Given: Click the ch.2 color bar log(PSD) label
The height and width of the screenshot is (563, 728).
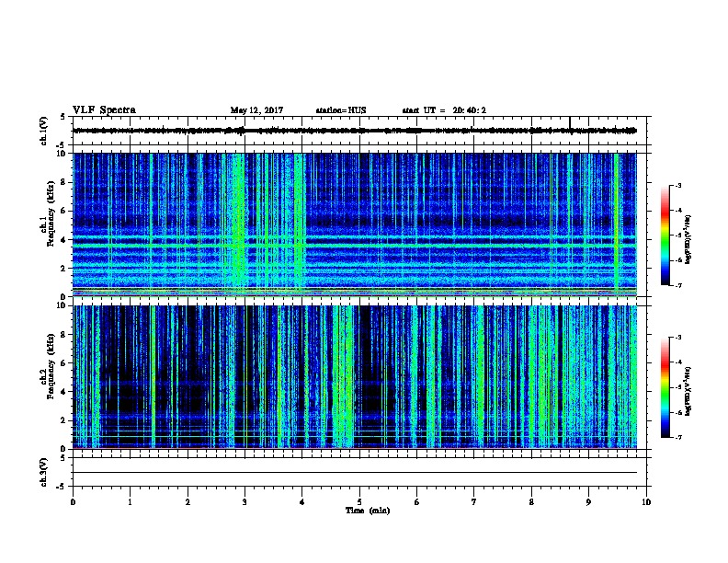Looking at the screenshot, I should tap(688, 391).
